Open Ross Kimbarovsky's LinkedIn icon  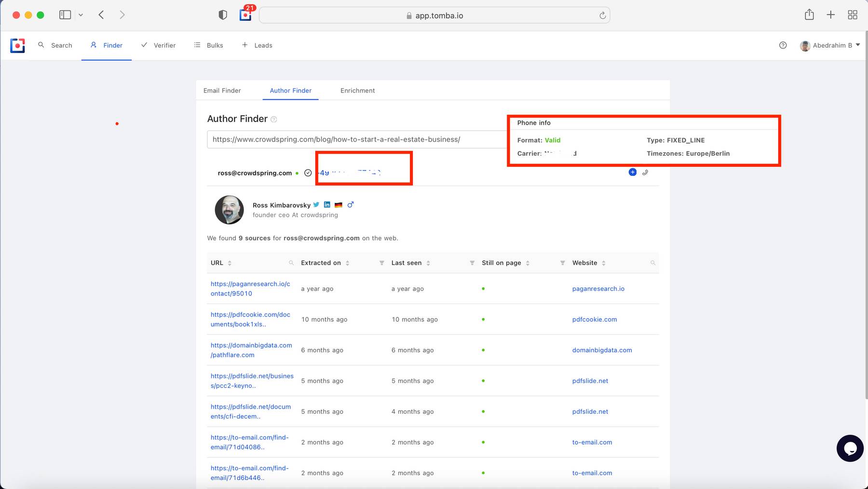coord(327,205)
